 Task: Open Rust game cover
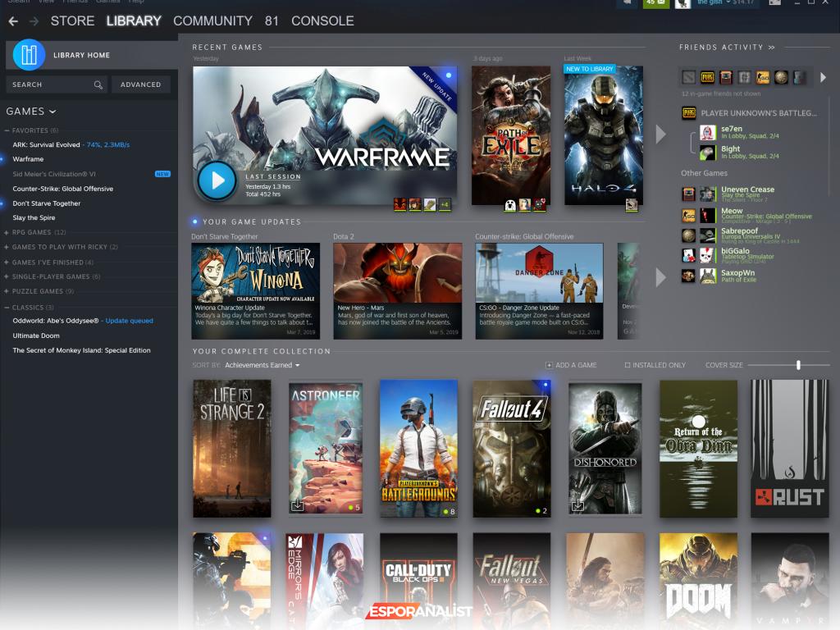tap(790, 449)
